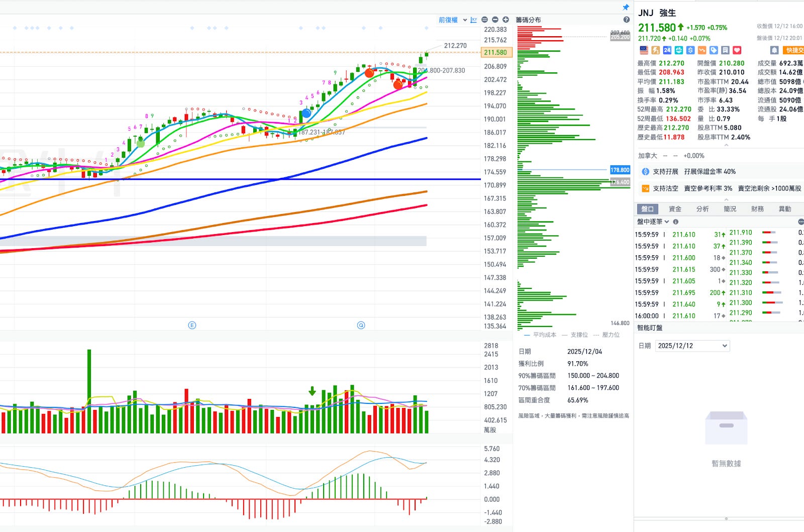
Task: Click the 178.800 blue price tag in chip panel
Action: [x=620, y=170]
